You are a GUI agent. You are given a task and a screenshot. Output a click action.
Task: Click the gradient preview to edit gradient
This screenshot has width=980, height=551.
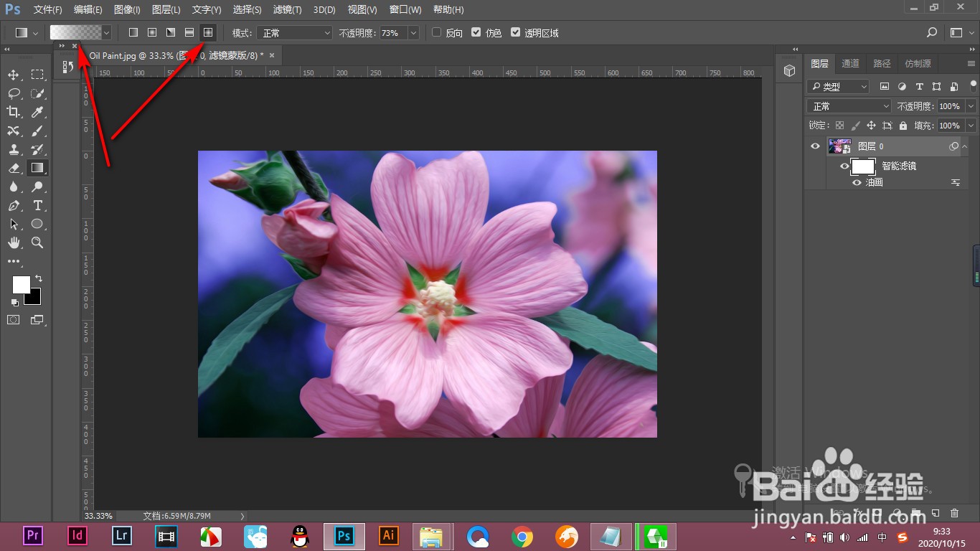coord(75,33)
